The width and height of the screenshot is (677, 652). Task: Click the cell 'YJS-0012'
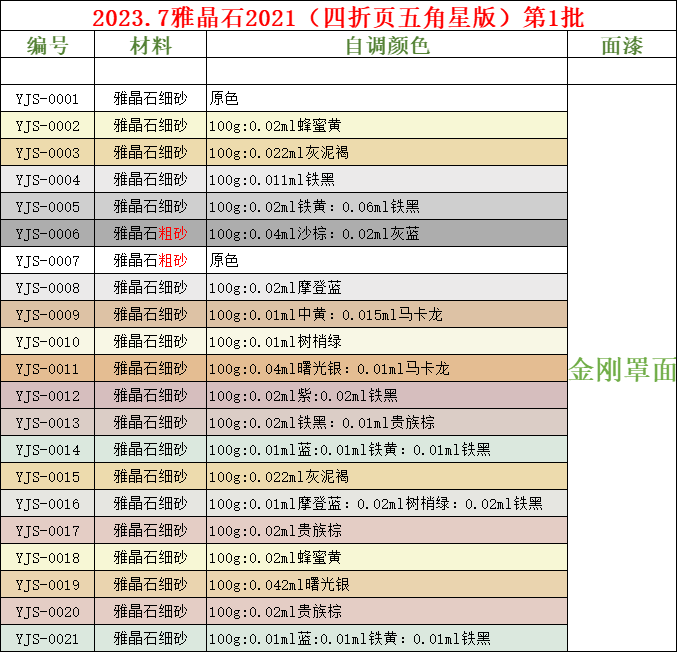[47, 396]
